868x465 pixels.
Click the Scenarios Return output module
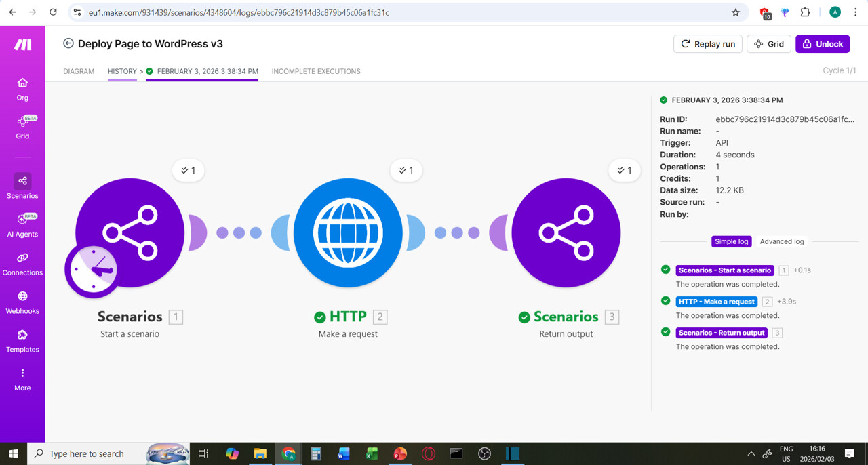(x=566, y=232)
